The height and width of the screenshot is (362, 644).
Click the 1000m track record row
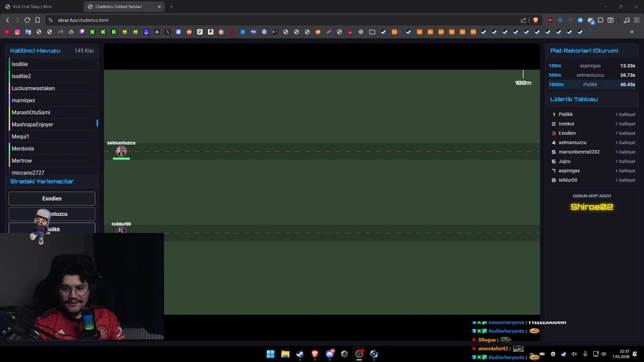click(592, 84)
